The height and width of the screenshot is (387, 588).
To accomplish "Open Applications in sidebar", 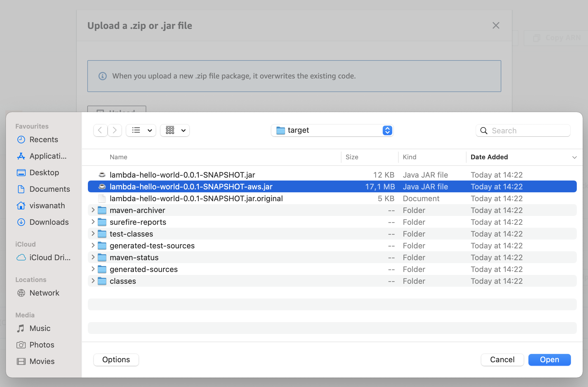I will point(48,156).
